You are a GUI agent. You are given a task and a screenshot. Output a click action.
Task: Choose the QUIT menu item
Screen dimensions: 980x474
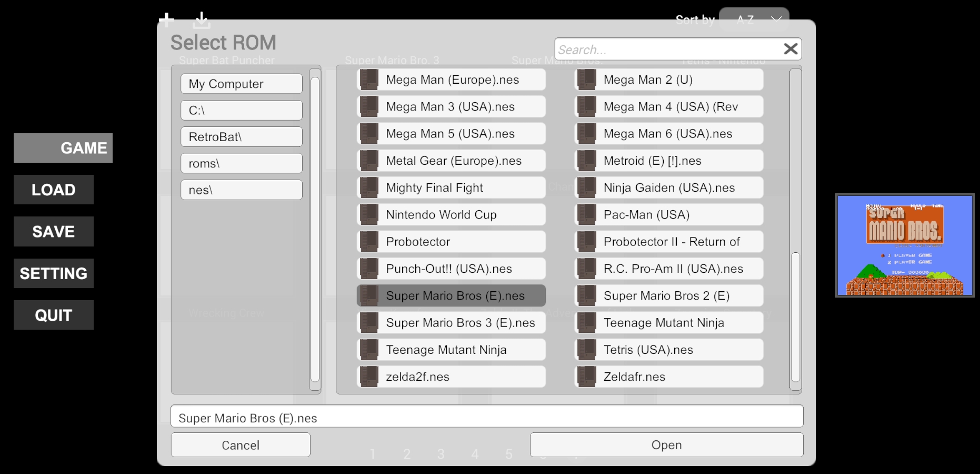click(54, 315)
